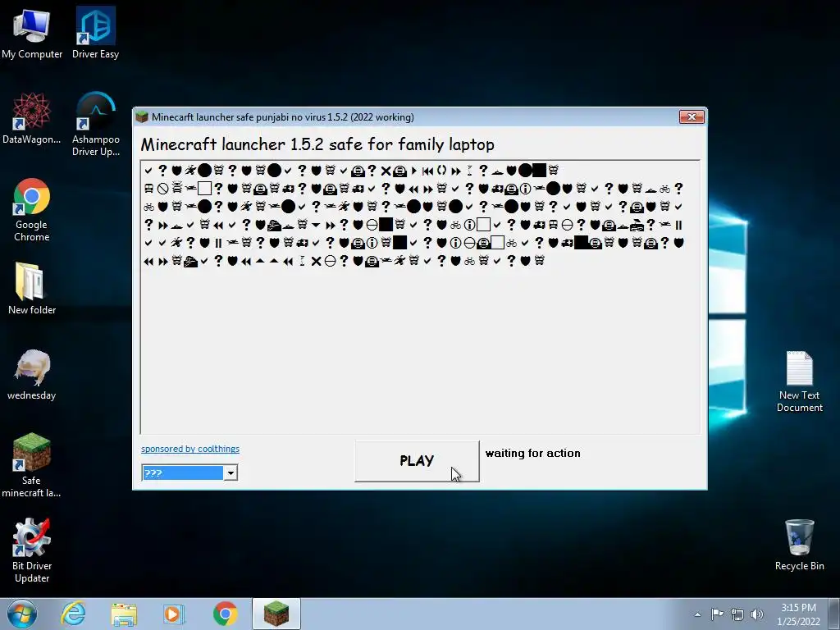This screenshot has width=840, height=630.
Task: Open Bit Driver Updater shortcut
Action: (x=32, y=550)
